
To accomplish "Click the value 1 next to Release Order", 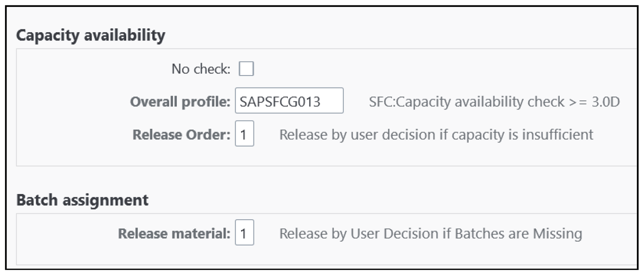I will click(244, 135).
